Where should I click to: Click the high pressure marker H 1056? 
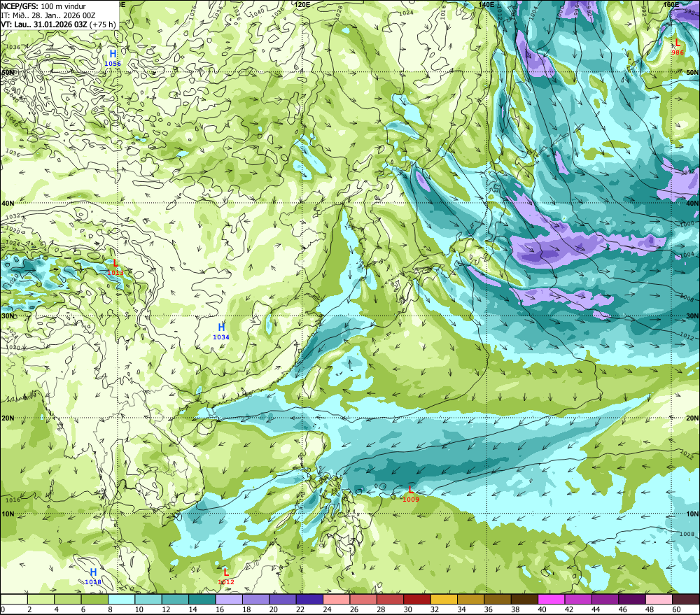[113, 58]
